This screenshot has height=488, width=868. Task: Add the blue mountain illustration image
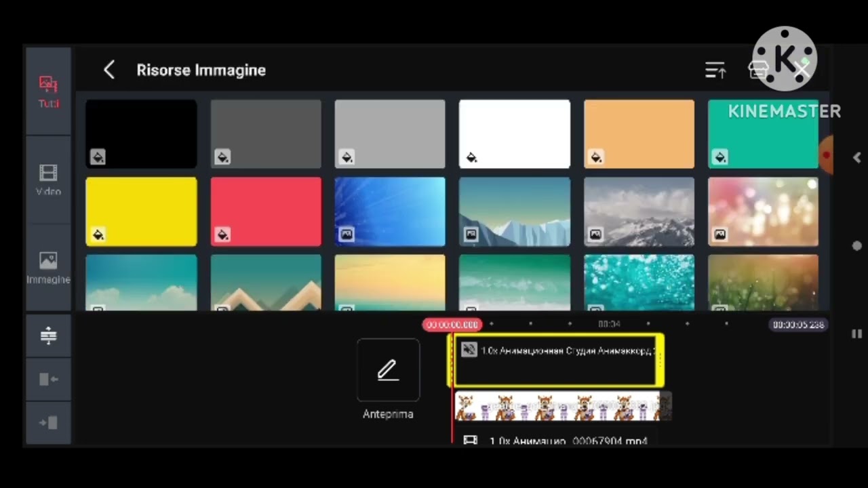click(515, 211)
